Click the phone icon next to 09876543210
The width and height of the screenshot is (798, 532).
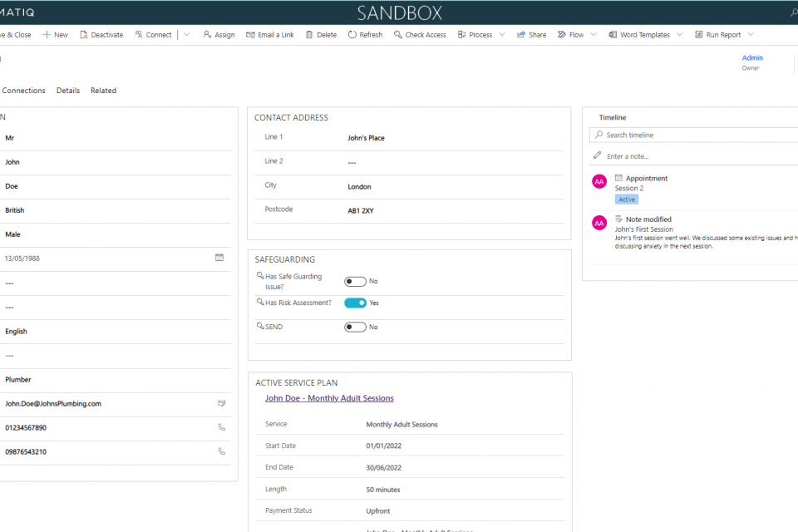click(x=221, y=451)
